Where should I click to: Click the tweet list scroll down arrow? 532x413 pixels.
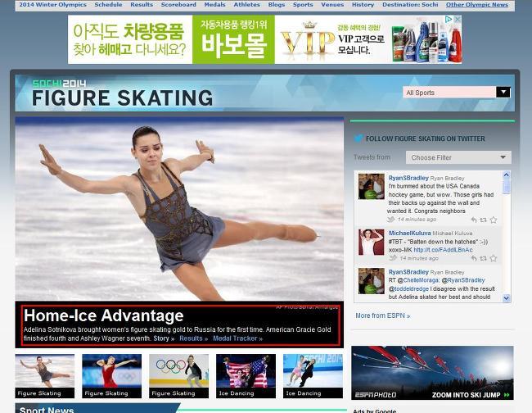(506, 298)
